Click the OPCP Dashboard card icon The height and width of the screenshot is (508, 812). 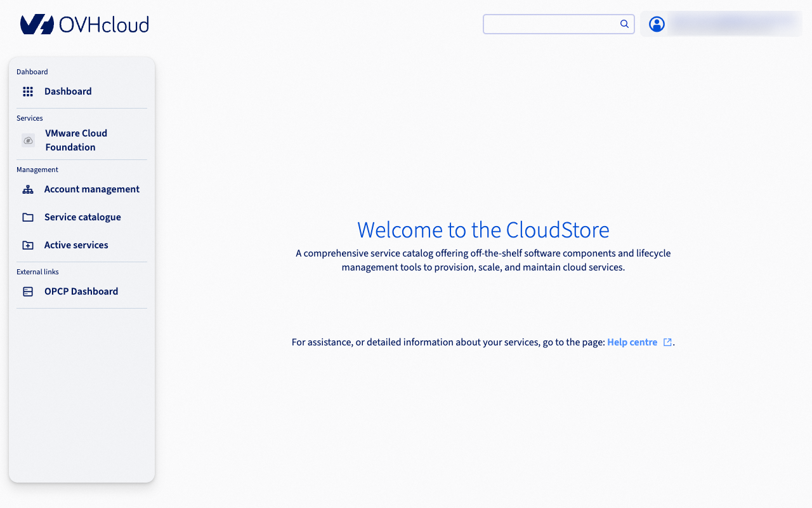pyautogui.click(x=27, y=291)
